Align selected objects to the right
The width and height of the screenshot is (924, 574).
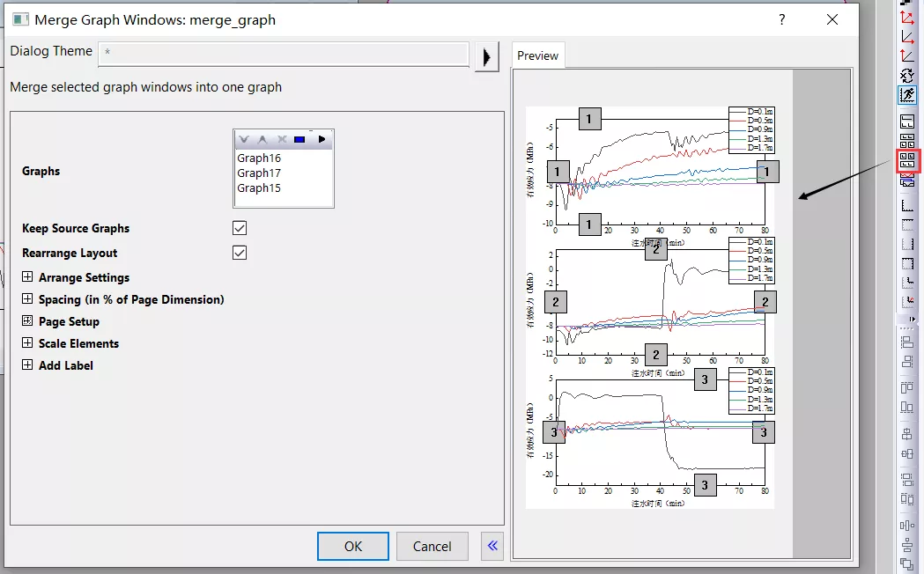coord(907,361)
